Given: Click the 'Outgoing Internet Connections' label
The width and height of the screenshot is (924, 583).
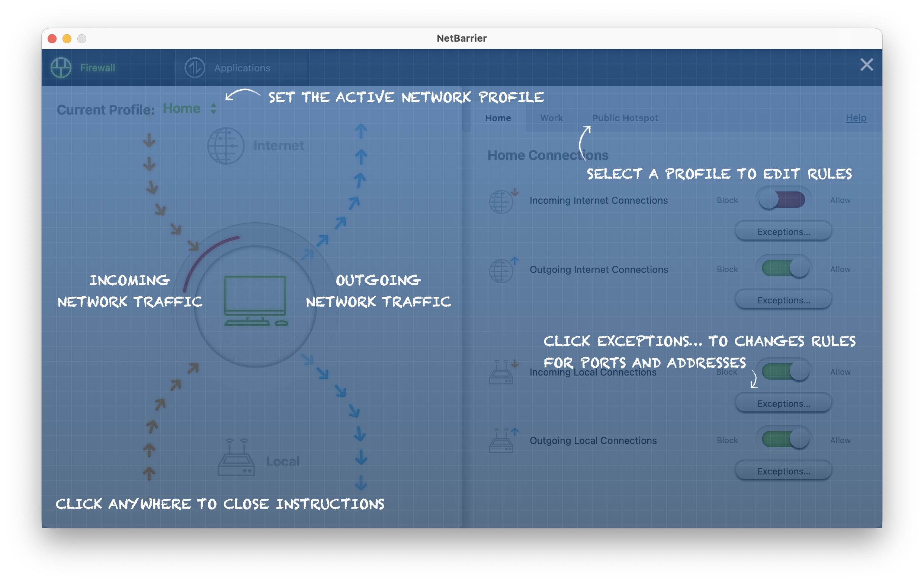Looking at the screenshot, I should click(599, 270).
